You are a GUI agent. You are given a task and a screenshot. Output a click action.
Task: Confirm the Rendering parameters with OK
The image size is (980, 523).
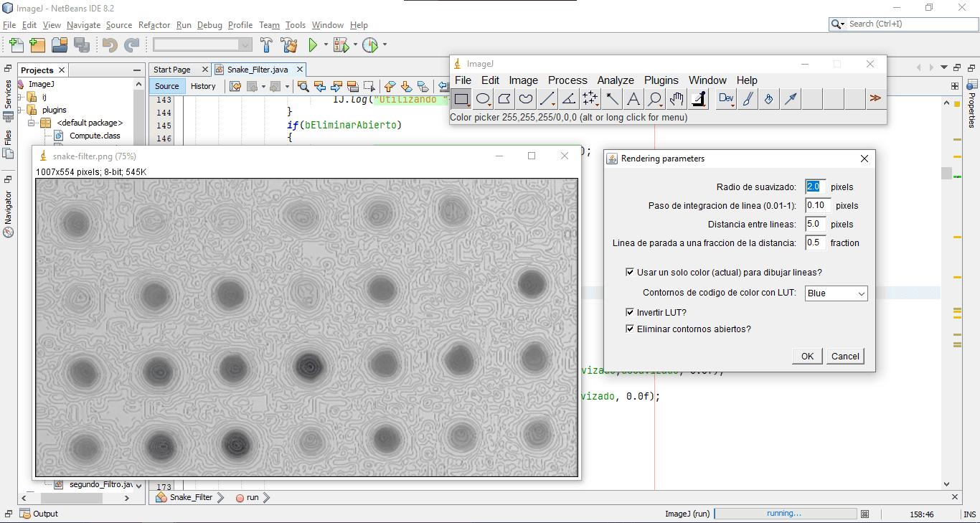[x=807, y=357]
